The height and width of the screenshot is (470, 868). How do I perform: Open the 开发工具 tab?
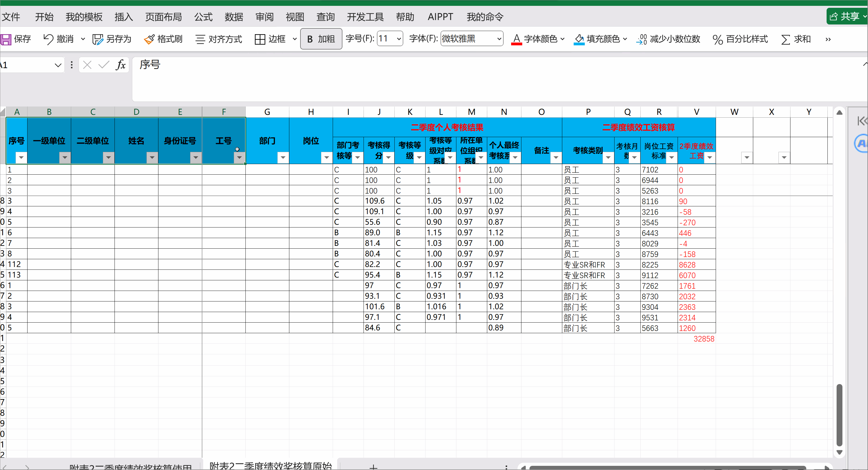coord(365,17)
